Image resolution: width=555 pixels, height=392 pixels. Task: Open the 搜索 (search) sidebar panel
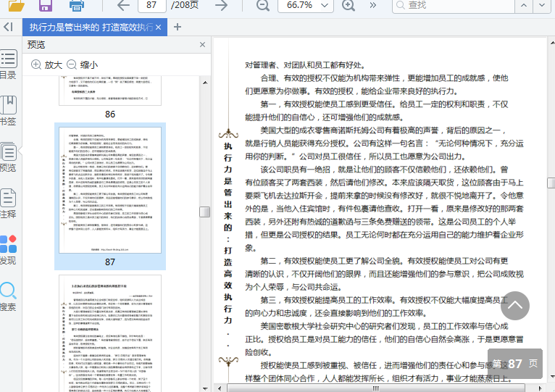(x=8, y=296)
